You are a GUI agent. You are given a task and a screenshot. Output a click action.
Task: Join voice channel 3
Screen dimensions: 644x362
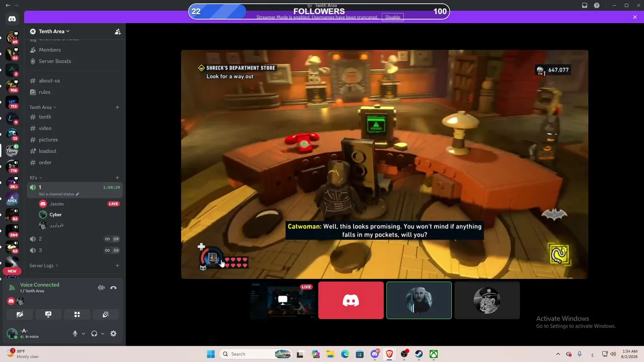tap(75, 250)
